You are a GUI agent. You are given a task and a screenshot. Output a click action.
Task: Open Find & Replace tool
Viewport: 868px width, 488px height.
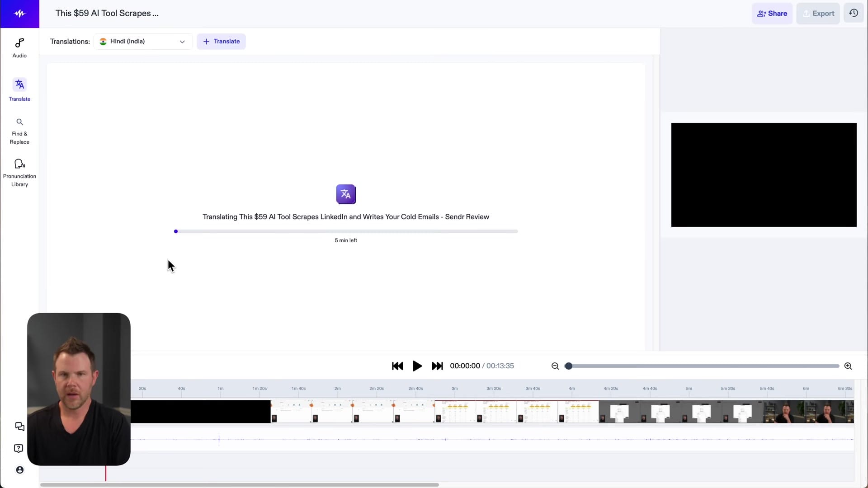pyautogui.click(x=19, y=131)
